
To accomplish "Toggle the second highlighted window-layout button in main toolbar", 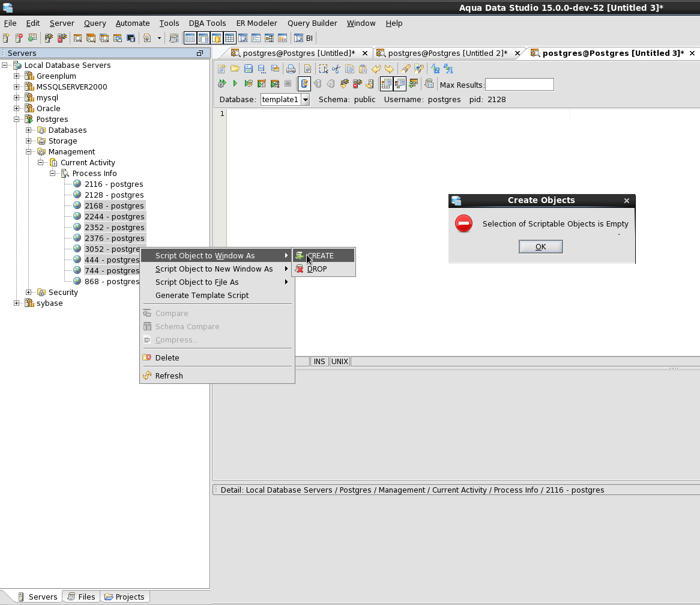I will tap(203, 38).
